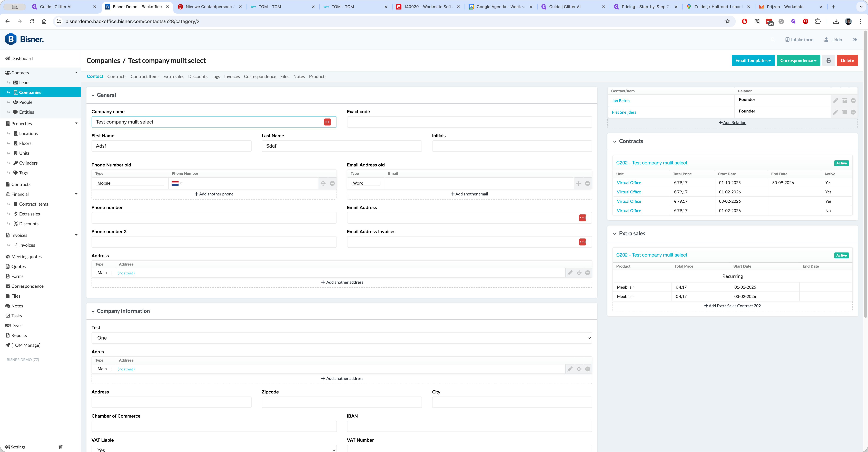Collapse the General section

93,96
